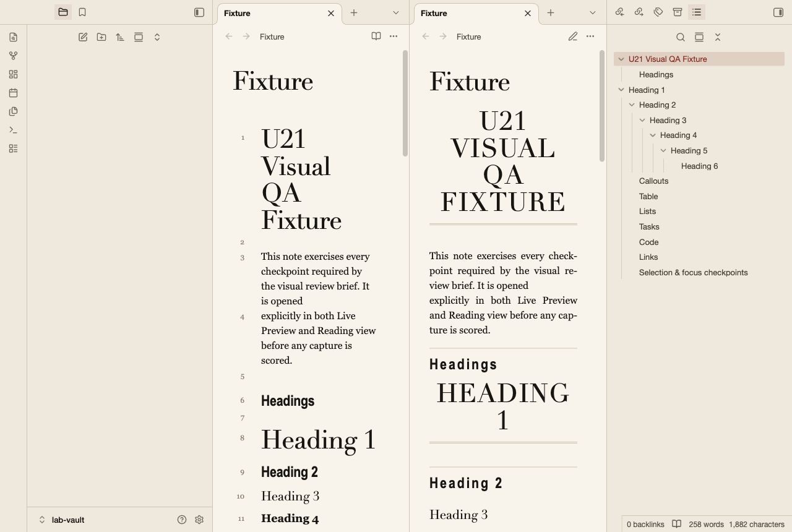Change file sort order icon

pos(120,37)
